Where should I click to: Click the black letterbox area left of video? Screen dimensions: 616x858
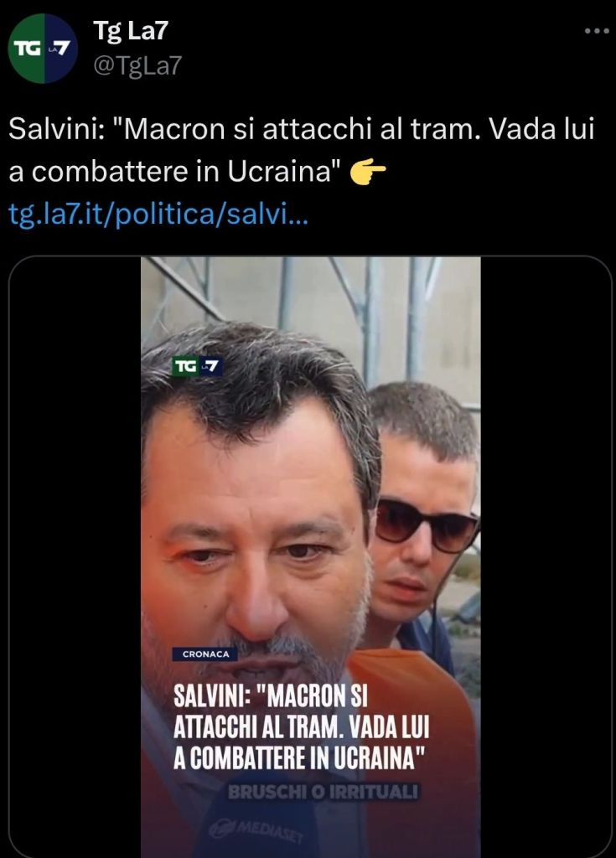click(x=75, y=557)
